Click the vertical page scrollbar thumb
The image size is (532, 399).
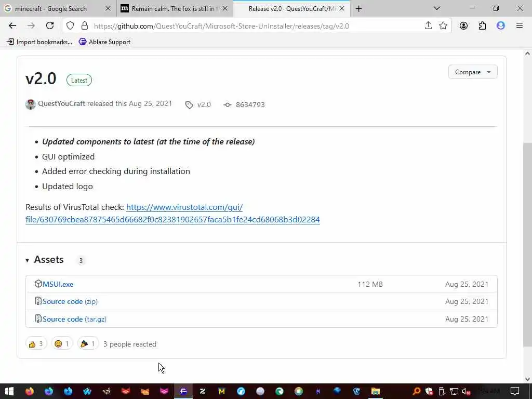pyautogui.click(x=527, y=244)
